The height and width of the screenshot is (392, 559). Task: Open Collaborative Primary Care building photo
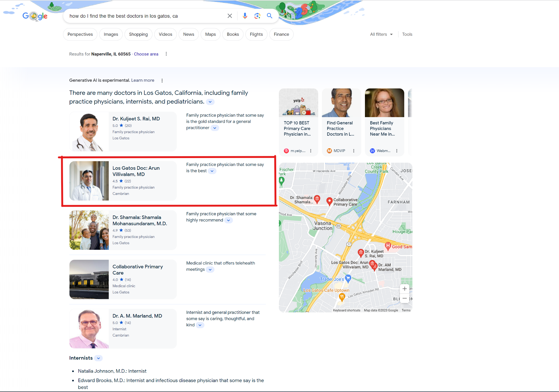[89, 279]
